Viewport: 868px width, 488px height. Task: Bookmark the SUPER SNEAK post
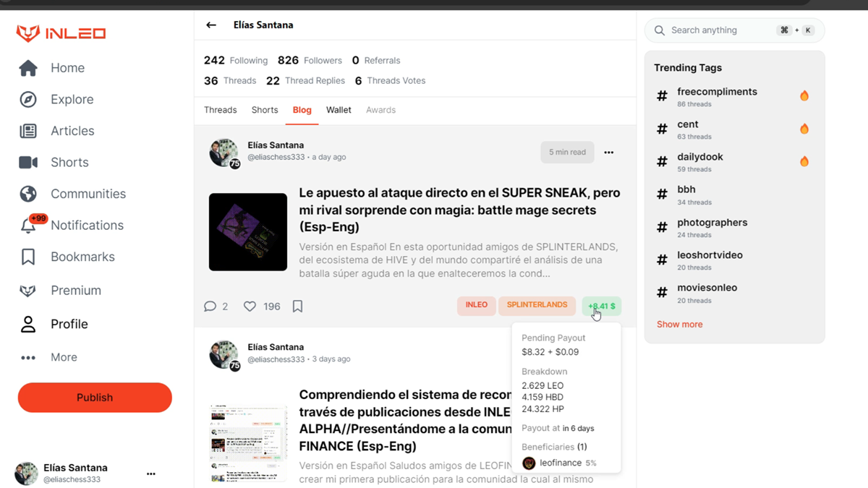coord(297,307)
